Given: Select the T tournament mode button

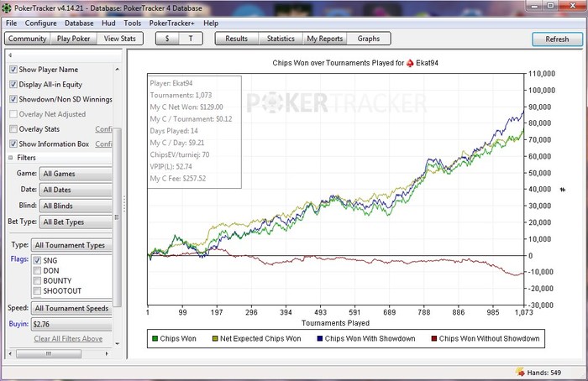Looking at the screenshot, I should (191, 39).
